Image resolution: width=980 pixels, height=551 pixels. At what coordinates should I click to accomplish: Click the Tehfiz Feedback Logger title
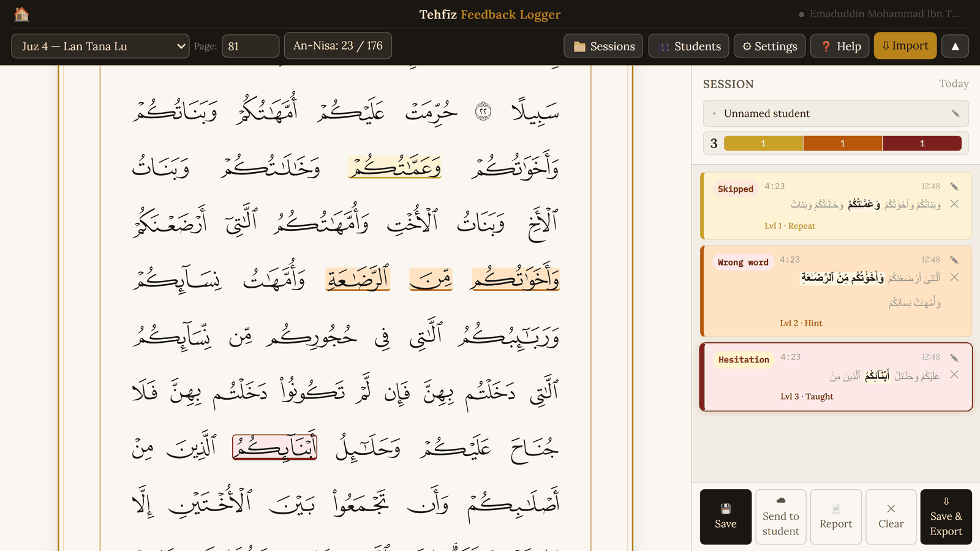tap(490, 14)
